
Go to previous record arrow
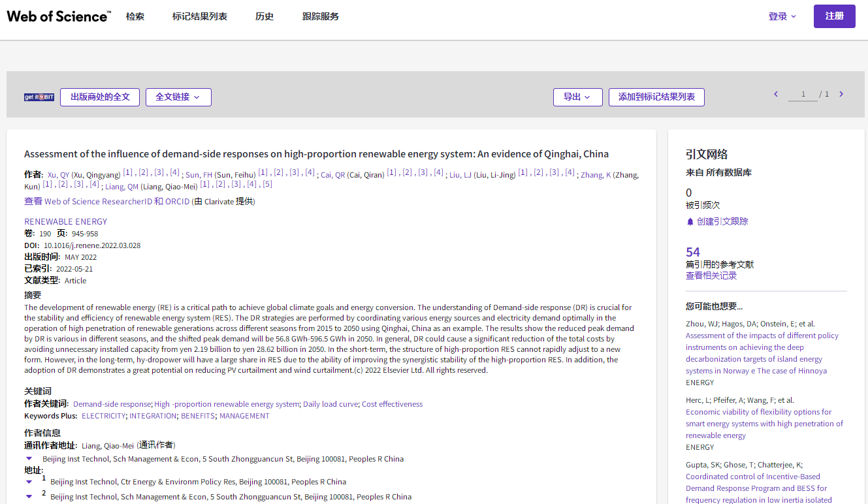coord(776,94)
